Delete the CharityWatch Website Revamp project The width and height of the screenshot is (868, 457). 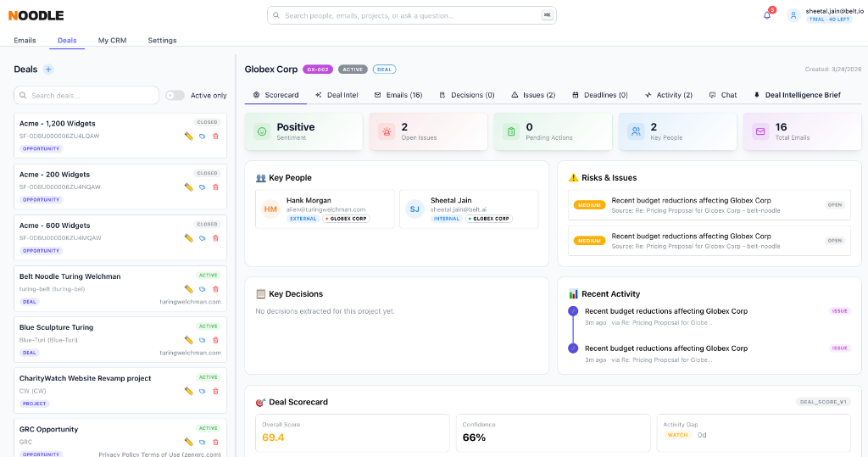tap(216, 391)
